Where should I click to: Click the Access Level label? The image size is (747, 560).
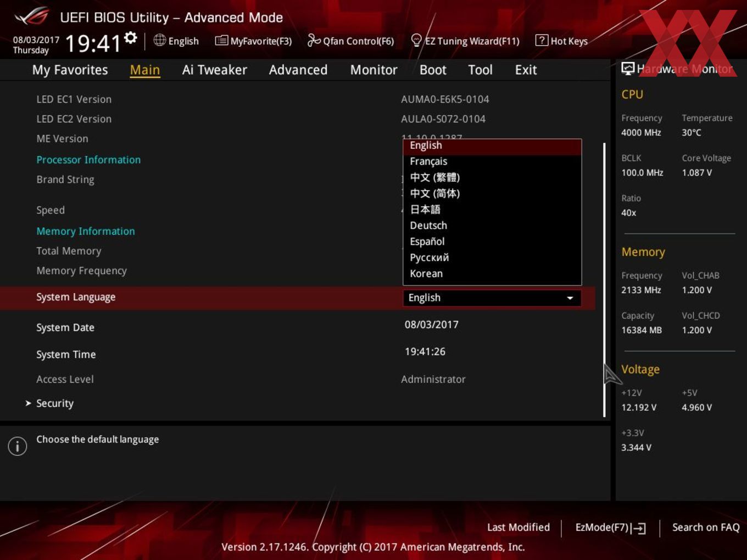coord(65,379)
